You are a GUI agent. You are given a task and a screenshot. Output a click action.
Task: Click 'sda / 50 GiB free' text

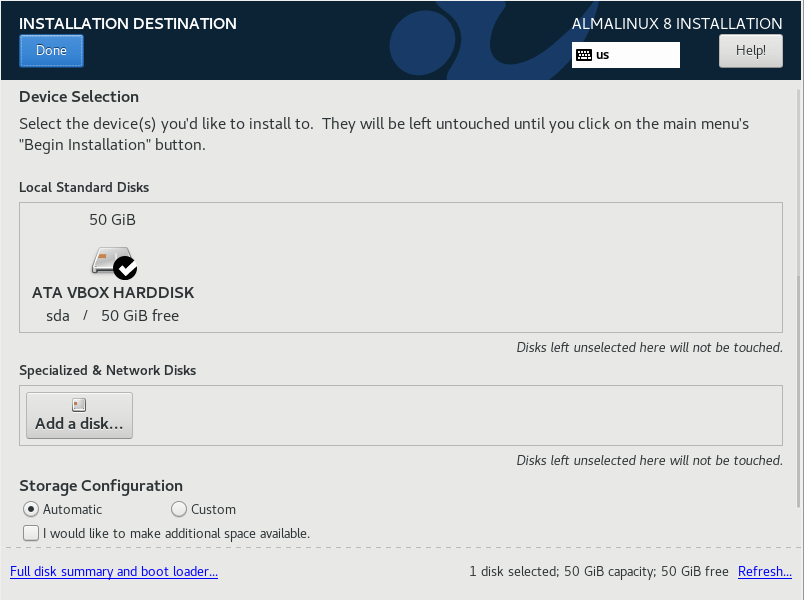coord(112,315)
